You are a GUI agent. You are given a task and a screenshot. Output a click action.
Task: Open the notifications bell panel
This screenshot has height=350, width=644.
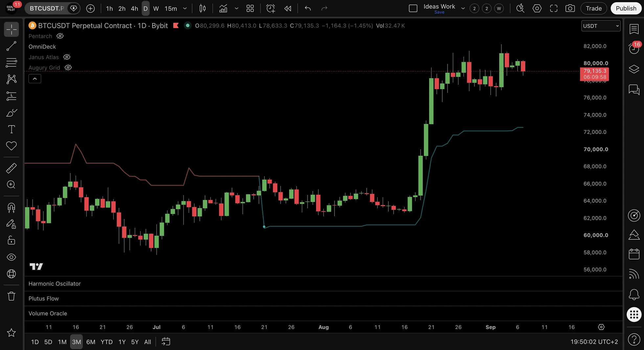click(634, 294)
